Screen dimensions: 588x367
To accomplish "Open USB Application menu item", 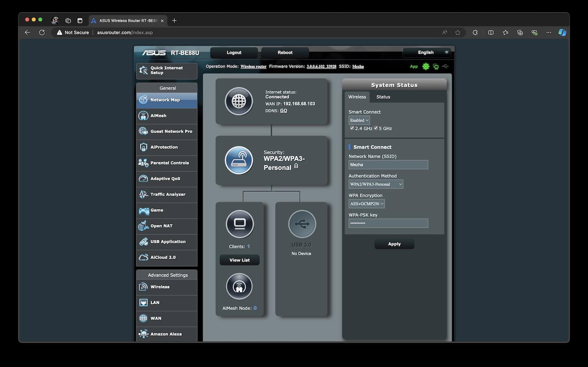I will pos(167,242).
